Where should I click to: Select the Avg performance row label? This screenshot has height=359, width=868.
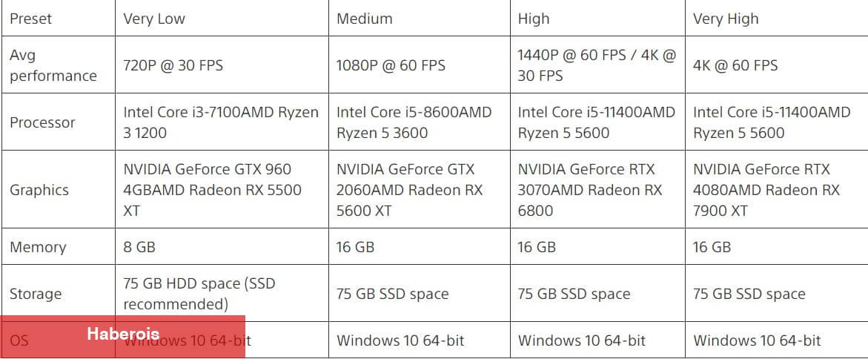tap(58, 65)
